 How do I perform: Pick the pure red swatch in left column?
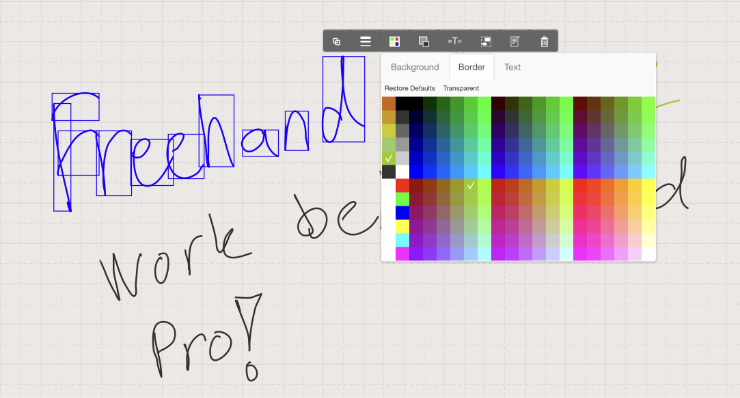click(x=402, y=186)
